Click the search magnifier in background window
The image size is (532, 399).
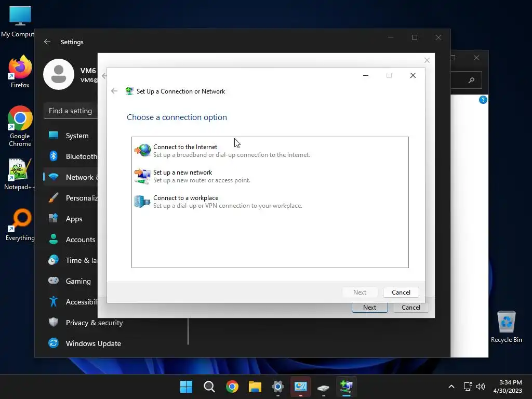471,81
